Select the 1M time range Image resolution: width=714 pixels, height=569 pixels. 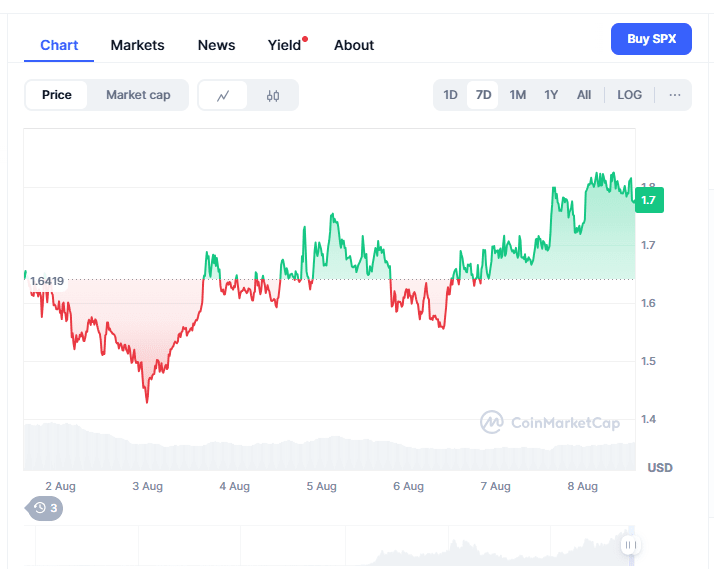point(517,95)
